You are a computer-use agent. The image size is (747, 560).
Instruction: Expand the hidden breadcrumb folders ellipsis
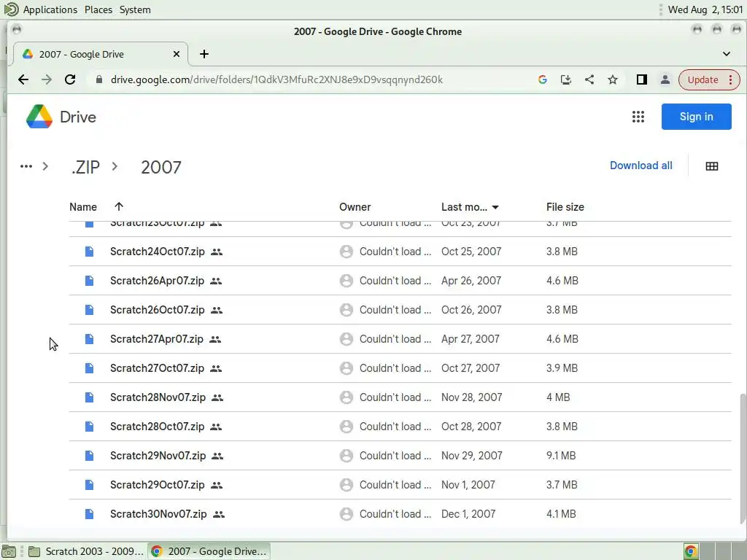(26, 166)
